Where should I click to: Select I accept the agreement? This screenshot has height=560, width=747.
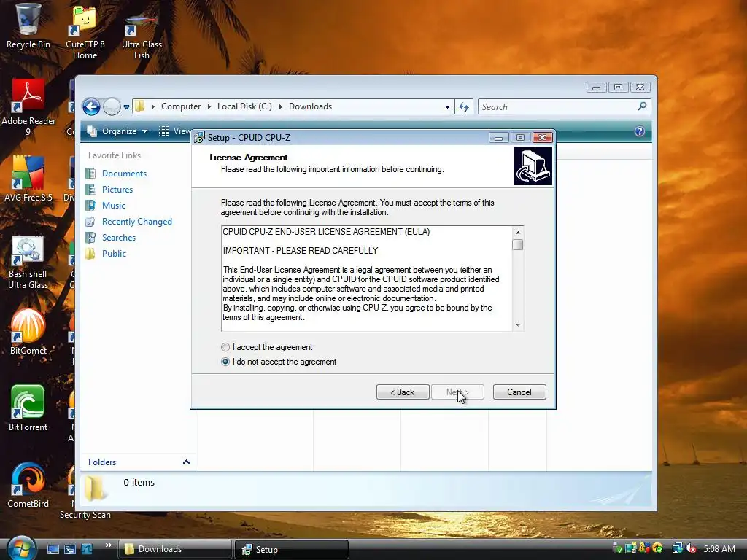(x=267, y=347)
